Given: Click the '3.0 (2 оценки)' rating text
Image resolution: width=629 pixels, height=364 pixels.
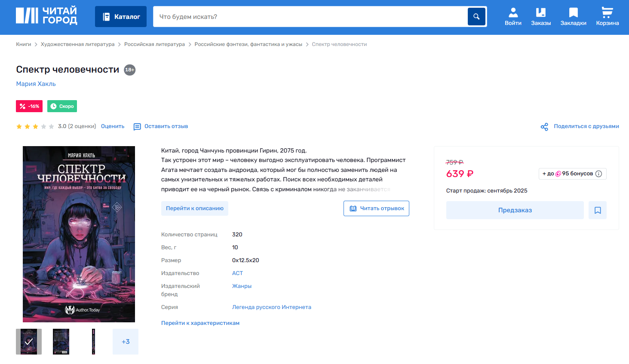Looking at the screenshot, I should click(77, 126).
